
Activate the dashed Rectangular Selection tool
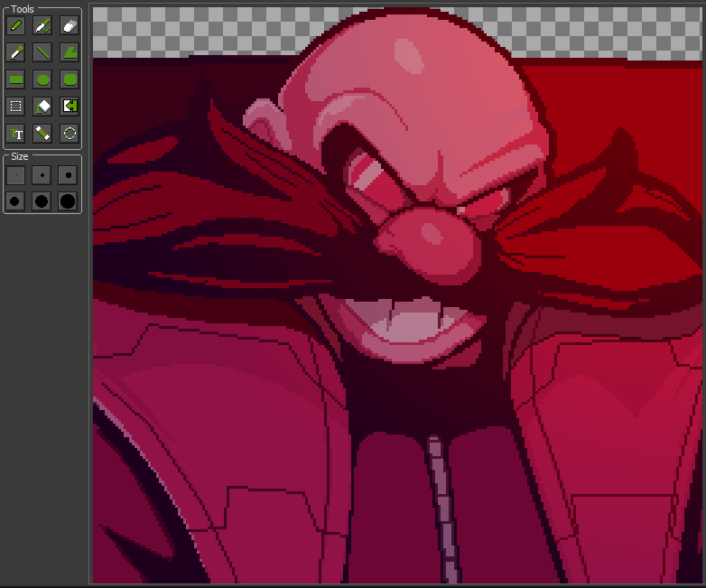click(15, 107)
